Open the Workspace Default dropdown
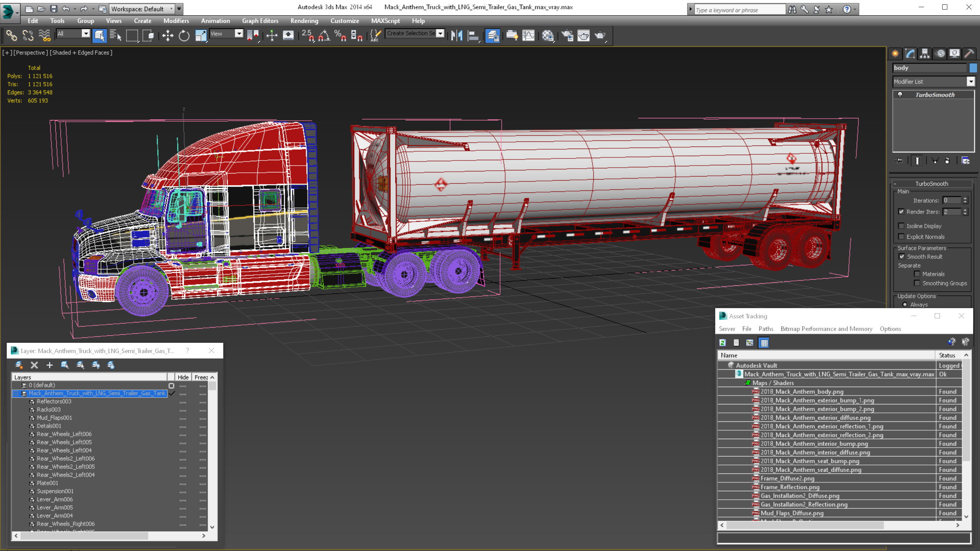Screen dimensions: 980x551 [171, 9]
